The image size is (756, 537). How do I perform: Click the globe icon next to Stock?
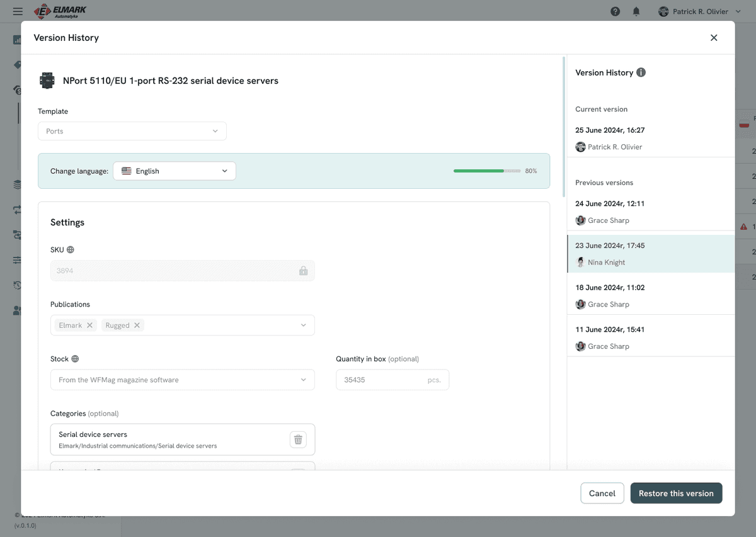click(75, 359)
